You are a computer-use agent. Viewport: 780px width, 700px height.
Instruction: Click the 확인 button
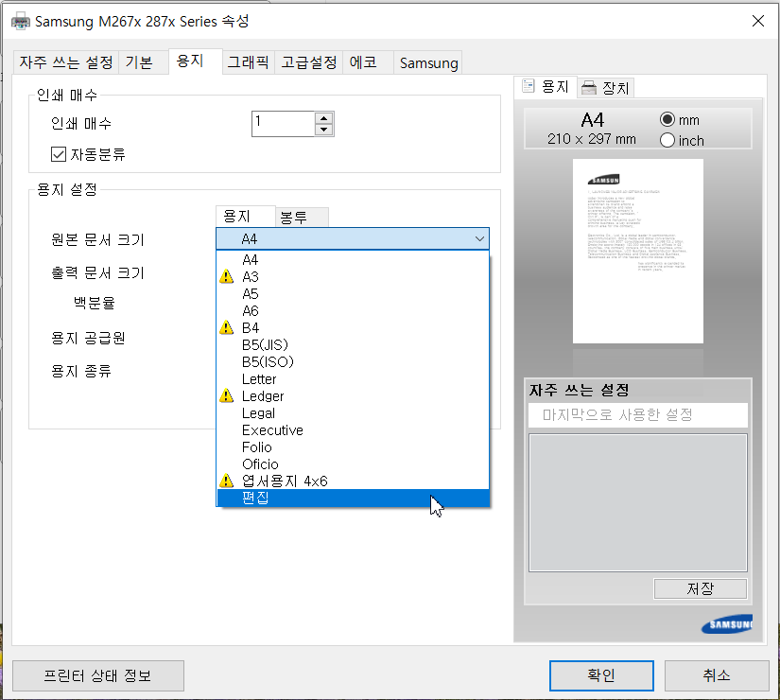[601, 675]
